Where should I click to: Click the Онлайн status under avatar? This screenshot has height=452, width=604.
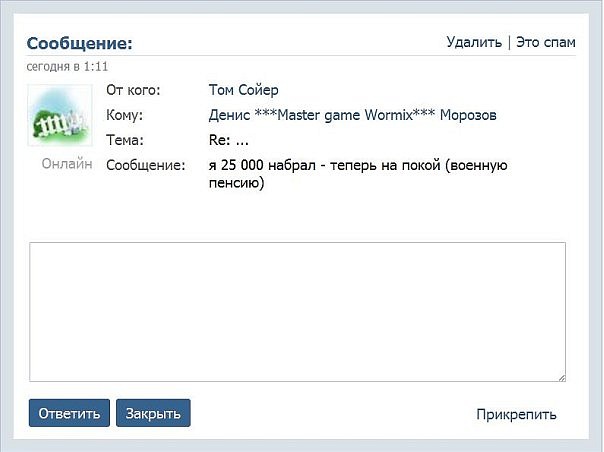point(67,163)
